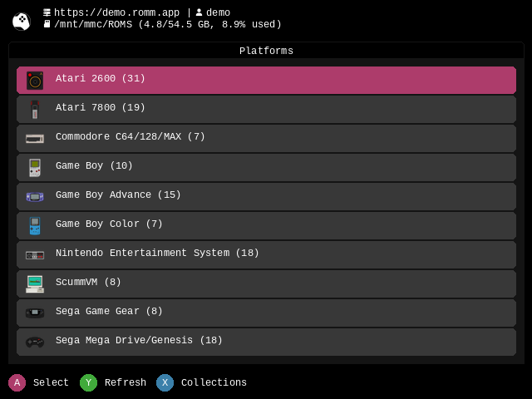Viewport: 532px width, 399px height.
Task: Select the ScummVM (8) entry
Action: click(266, 284)
